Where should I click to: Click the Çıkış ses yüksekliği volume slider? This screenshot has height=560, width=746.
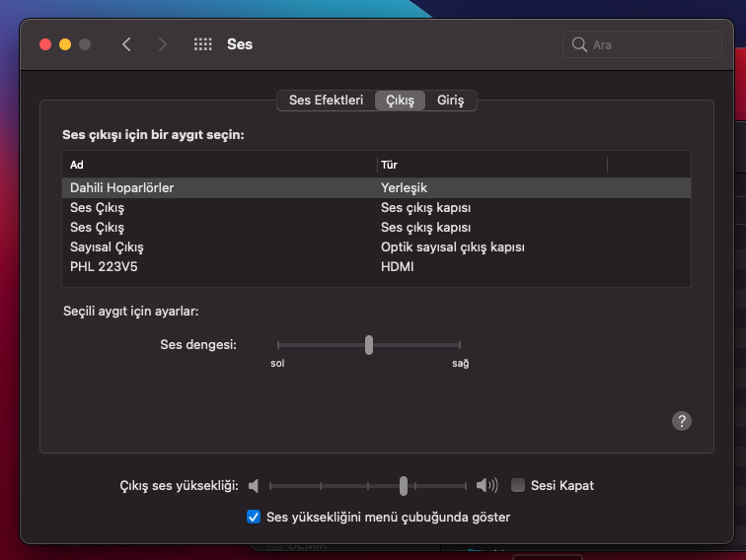point(404,486)
